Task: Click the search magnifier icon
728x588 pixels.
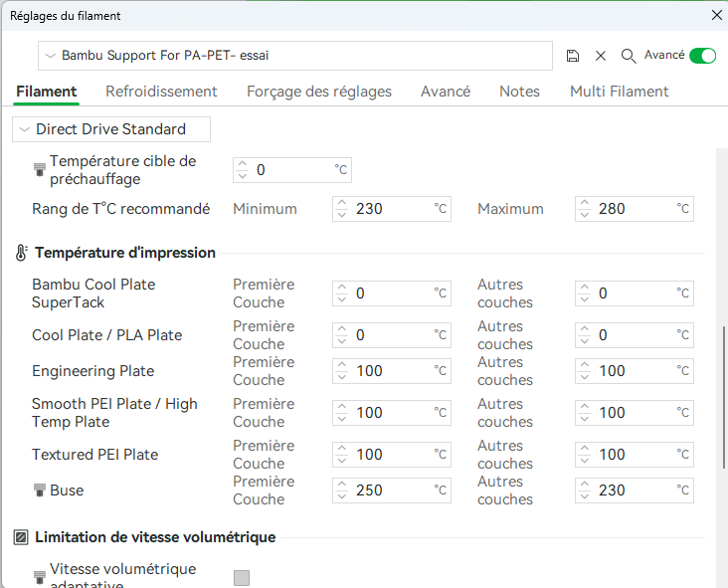Action: tap(629, 56)
